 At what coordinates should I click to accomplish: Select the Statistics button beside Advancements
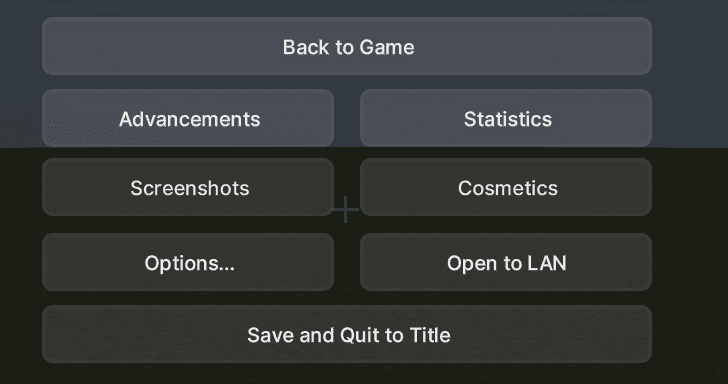point(506,118)
